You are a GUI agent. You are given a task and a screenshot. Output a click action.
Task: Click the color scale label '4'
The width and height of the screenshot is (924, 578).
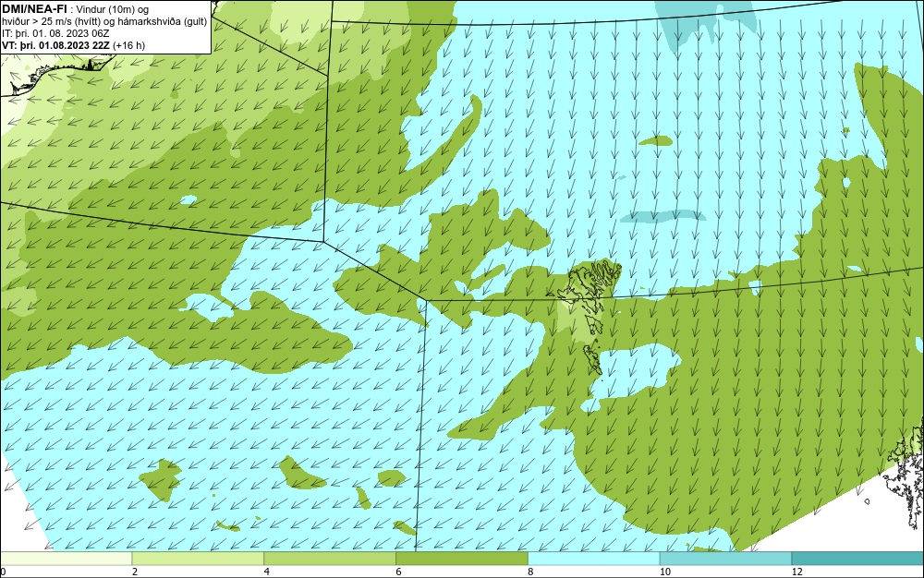[267, 572]
